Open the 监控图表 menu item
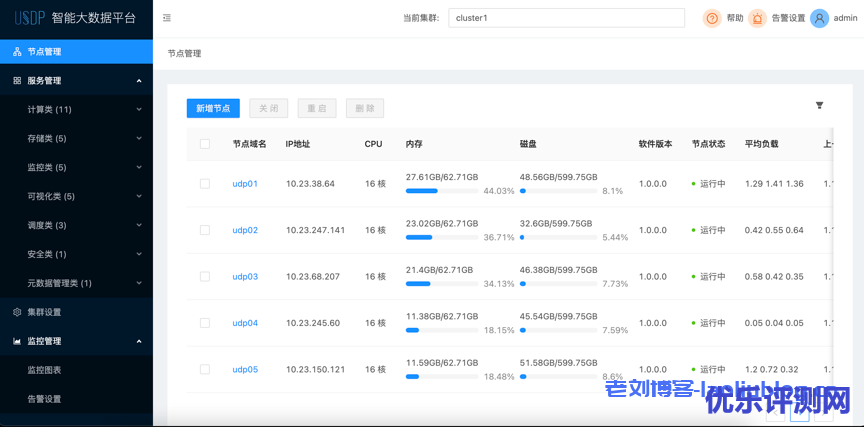Screen dimensions: 864x427 pos(44,370)
